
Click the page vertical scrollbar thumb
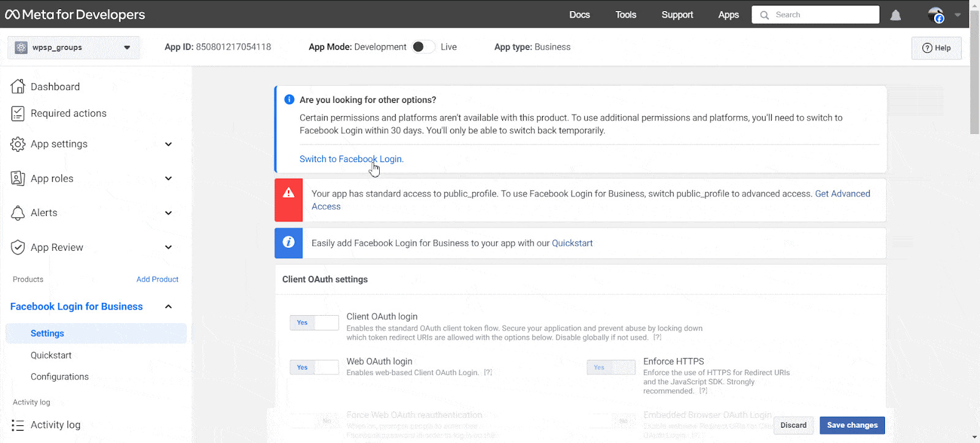tap(974, 73)
